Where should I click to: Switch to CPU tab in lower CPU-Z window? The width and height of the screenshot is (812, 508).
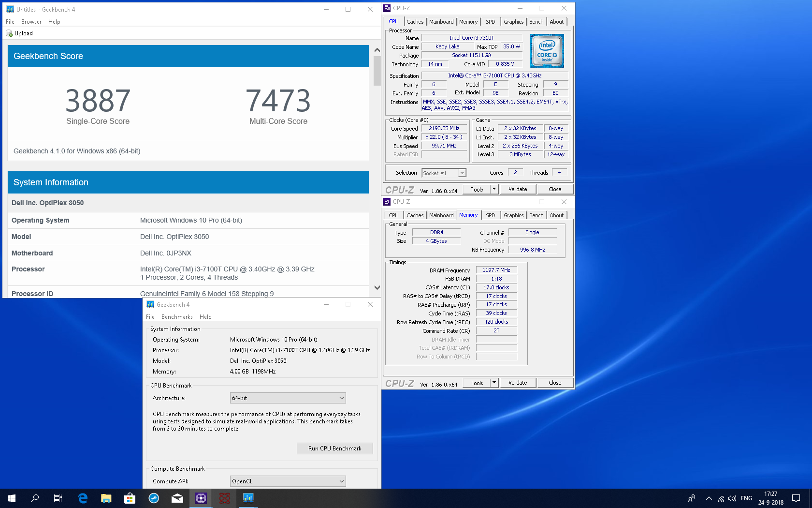click(x=394, y=215)
